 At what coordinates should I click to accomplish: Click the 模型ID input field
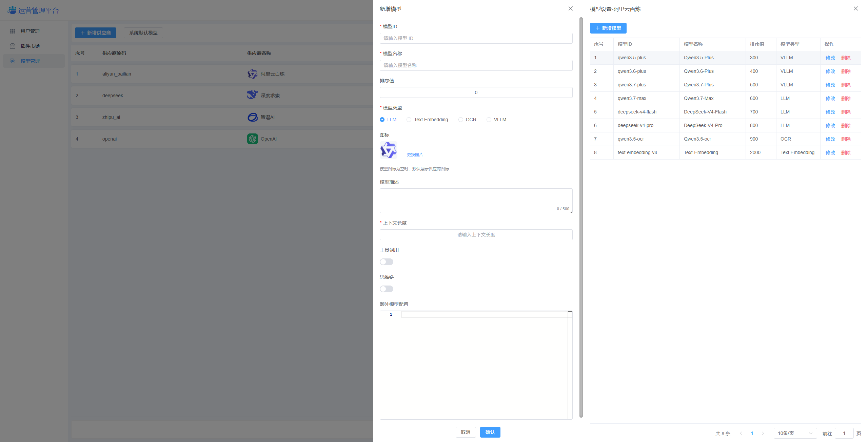pyautogui.click(x=476, y=38)
